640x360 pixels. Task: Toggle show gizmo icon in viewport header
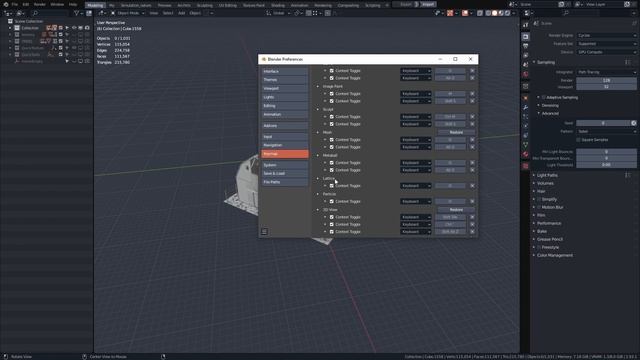pyautogui.click(x=450, y=13)
